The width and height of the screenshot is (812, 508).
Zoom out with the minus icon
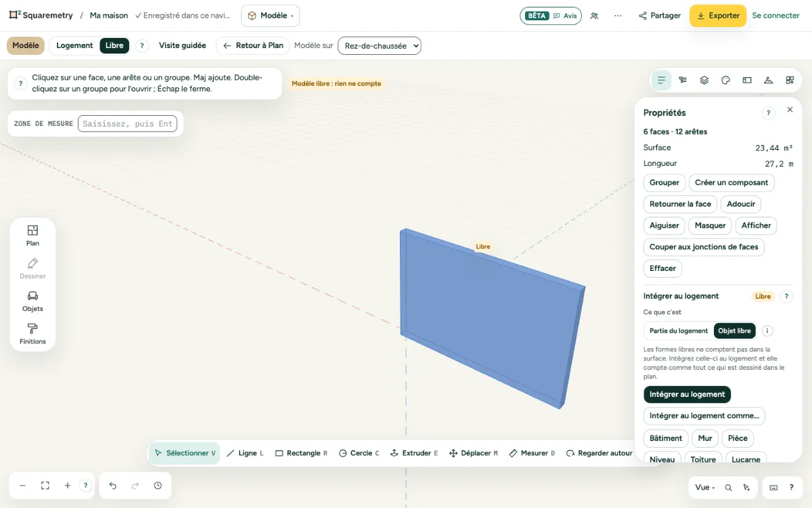[22, 486]
